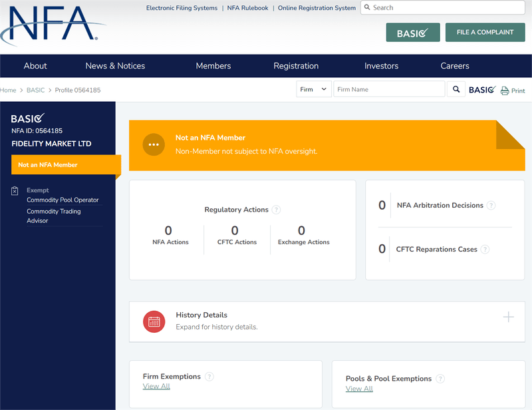The width and height of the screenshot is (532, 410).
Task: Click the Regulatory Actions heading
Action: 237,210
